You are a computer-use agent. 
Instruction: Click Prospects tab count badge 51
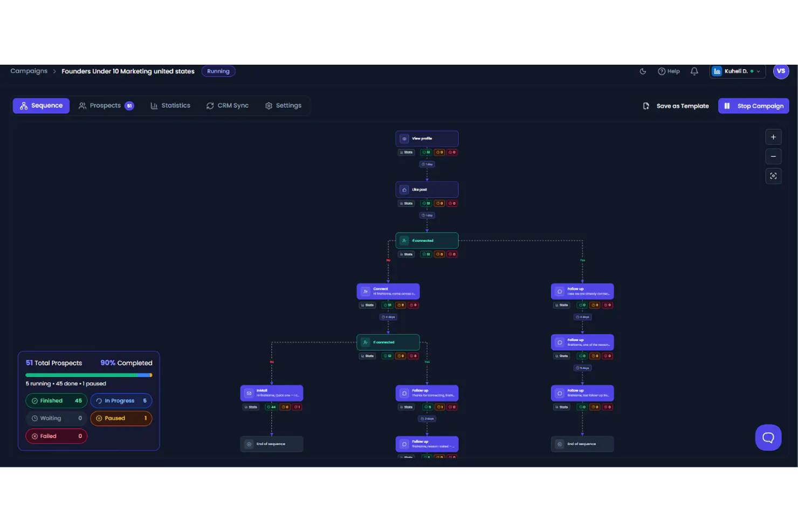(x=129, y=106)
